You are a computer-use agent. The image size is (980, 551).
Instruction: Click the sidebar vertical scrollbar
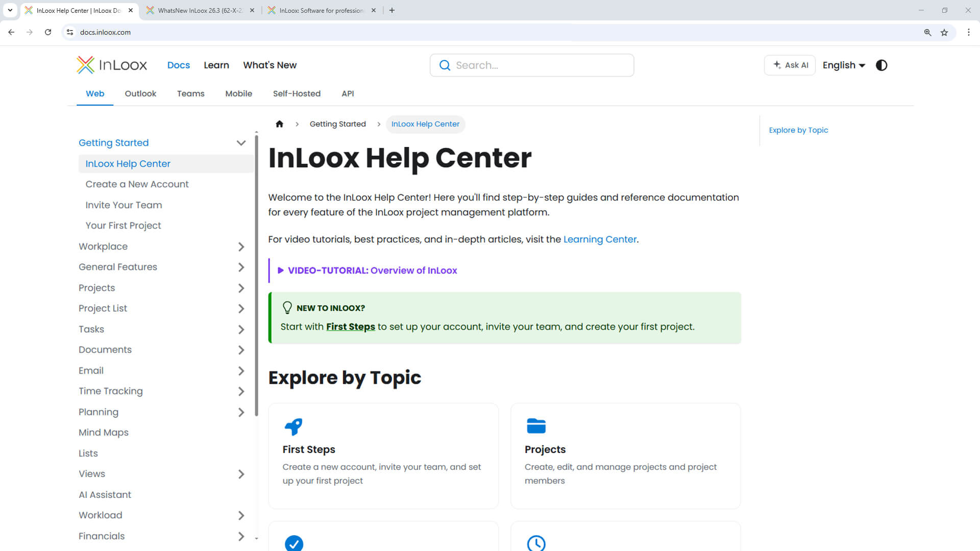(256, 275)
